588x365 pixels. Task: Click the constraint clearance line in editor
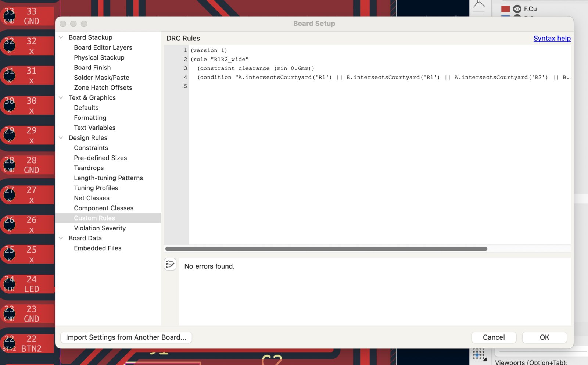(x=256, y=68)
